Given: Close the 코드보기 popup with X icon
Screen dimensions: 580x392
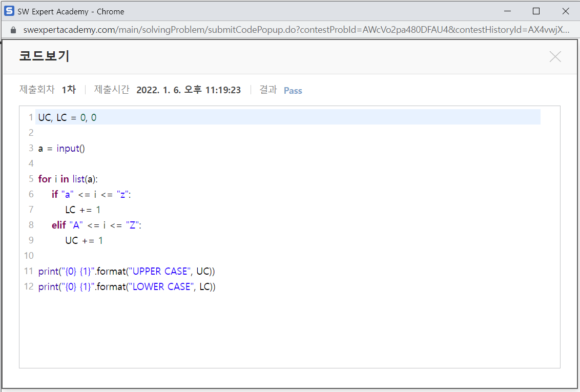Looking at the screenshot, I should click(555, 56).
